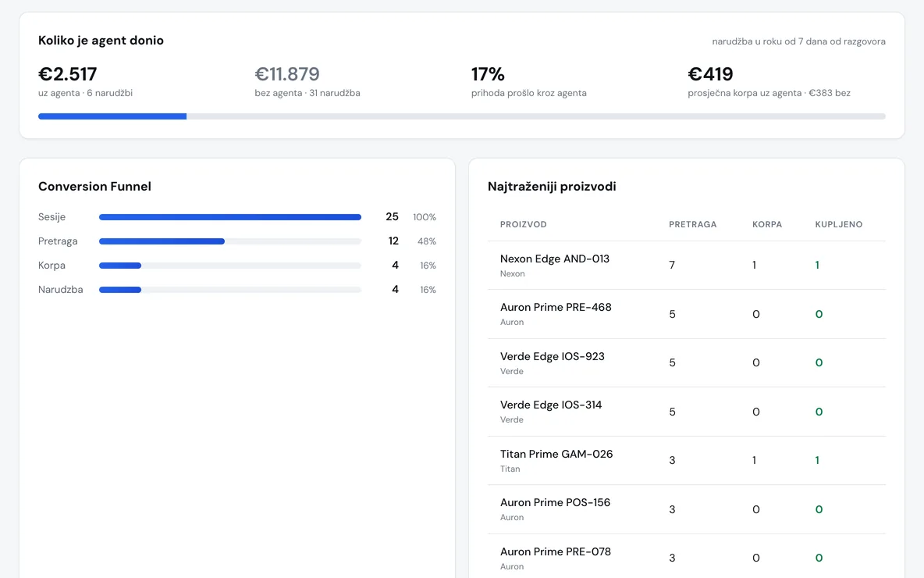Click the 'Sesije' funnel label
Image resolution: width=924 pixels, height=578 pixels.
tap(52, 217)
